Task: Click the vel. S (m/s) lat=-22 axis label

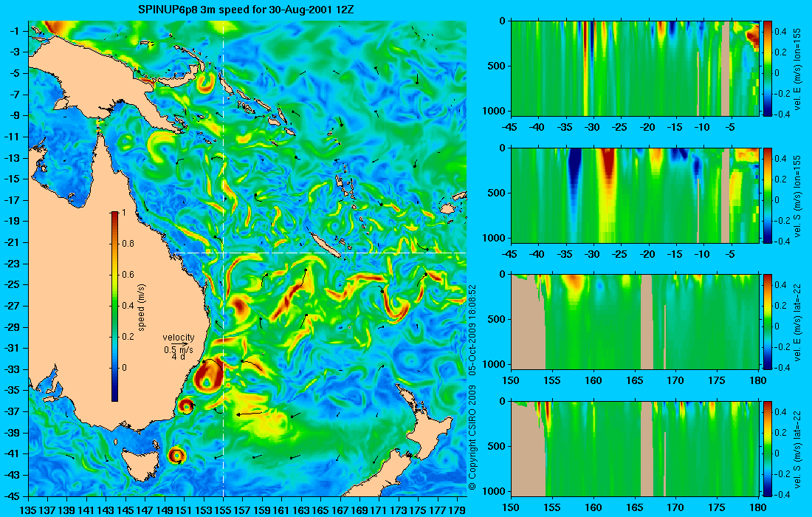Action: click(798, 449)
